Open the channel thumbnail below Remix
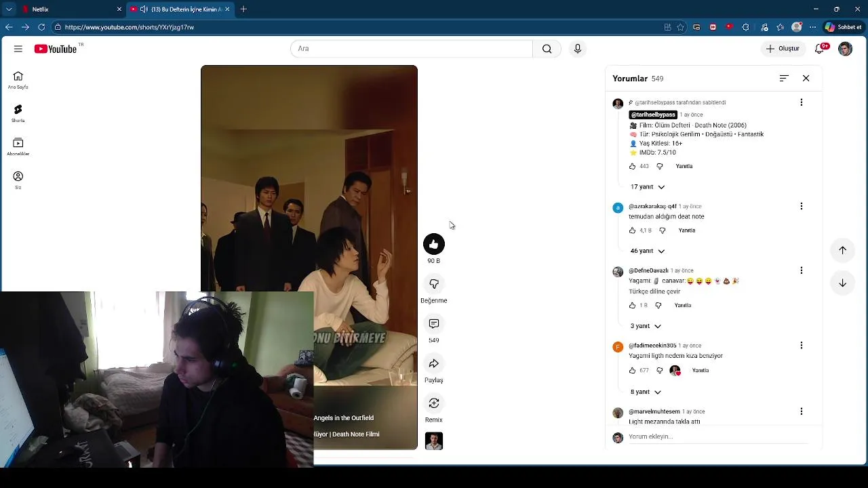 click(x=434, y=441)
